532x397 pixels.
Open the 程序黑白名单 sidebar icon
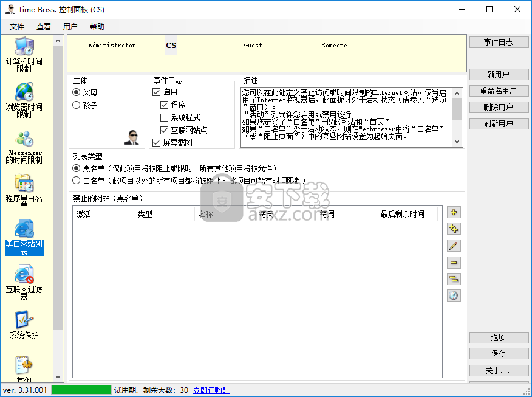(24, 191)
